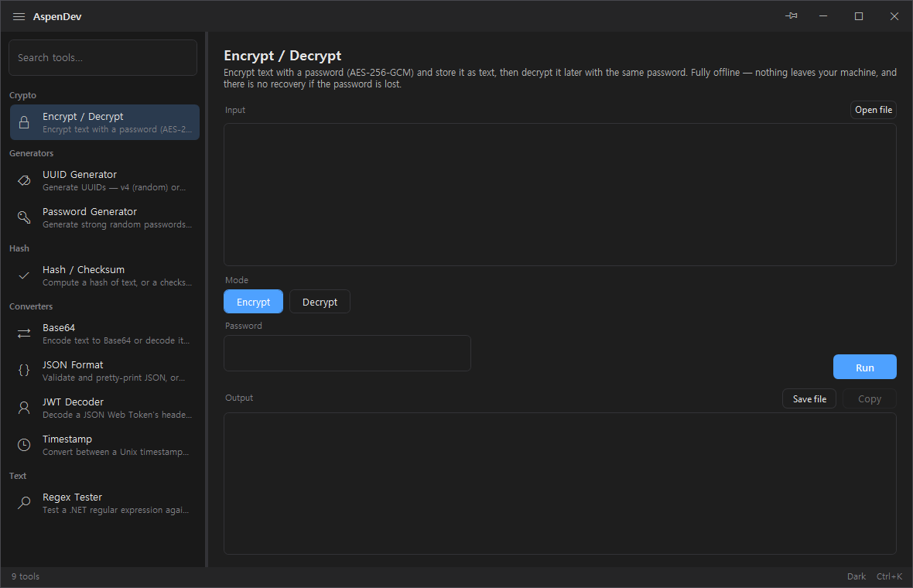The height and width of the screenshot is (588, 913).
Task: Click the JWT Decoder person icon
Action: 24,408
